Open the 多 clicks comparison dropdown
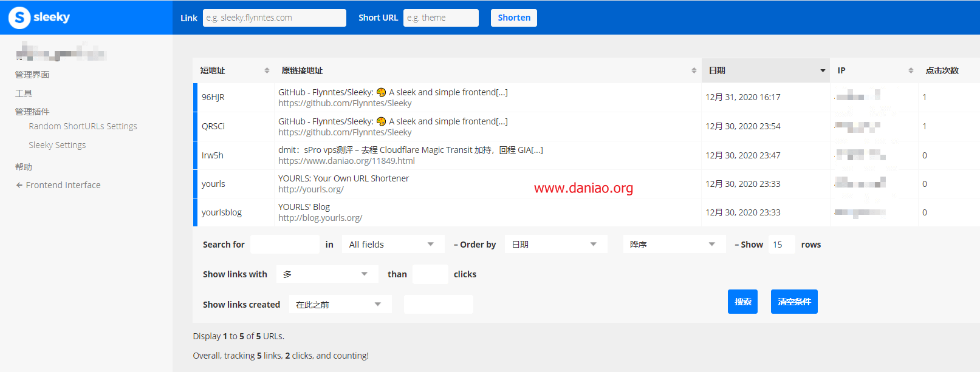Screen dimensions: 980x372 click(327, 274)
